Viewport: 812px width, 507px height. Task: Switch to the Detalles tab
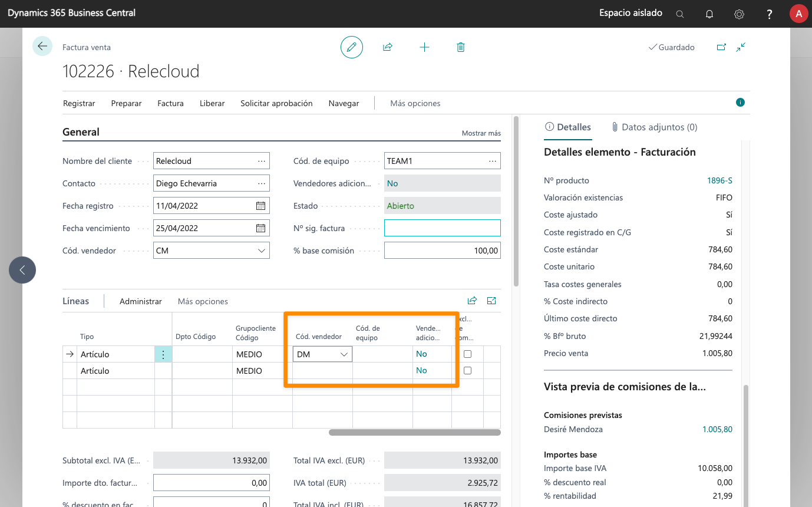(568, 127)
